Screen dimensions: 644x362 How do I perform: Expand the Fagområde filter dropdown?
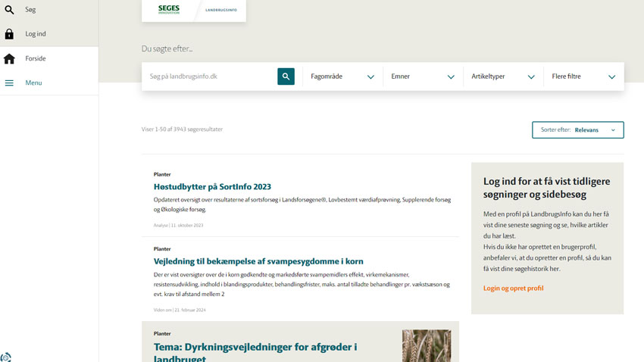[342, 76]
